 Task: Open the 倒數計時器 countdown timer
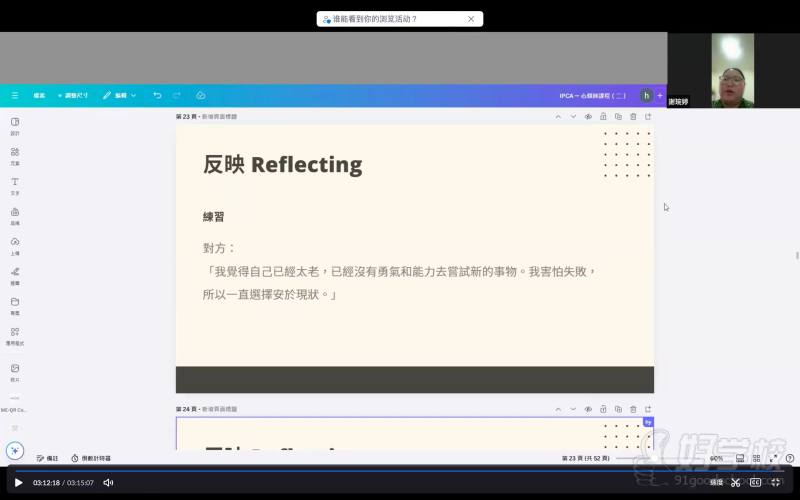pos(91,458)
